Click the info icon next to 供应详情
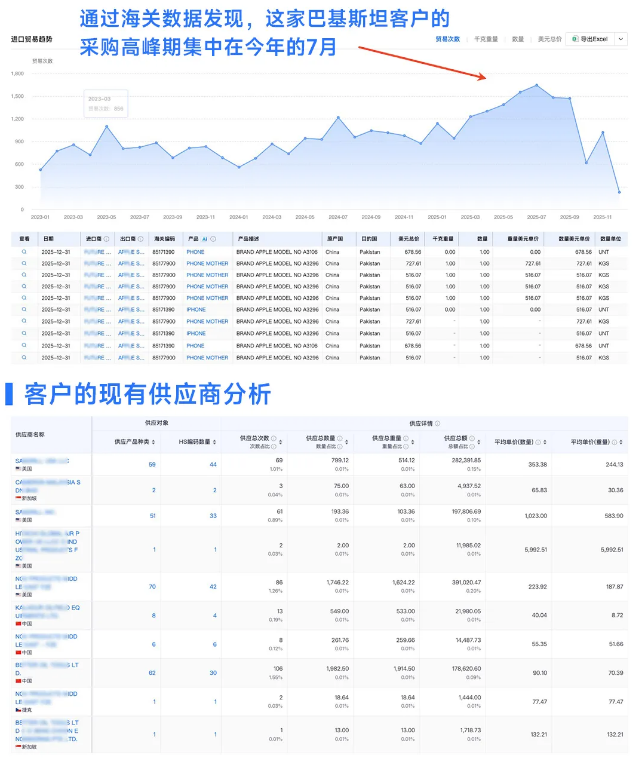Image resolution: width=632 pixels, height=759 pixels. coord(438,423)
